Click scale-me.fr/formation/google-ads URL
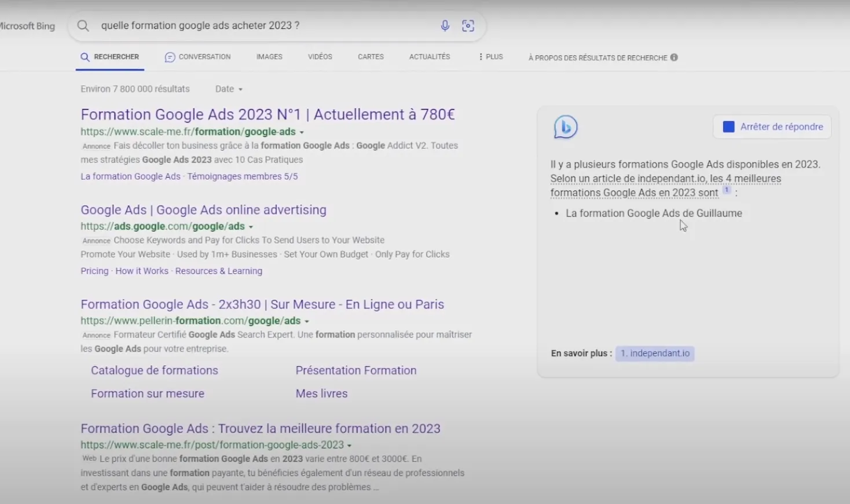Screen dimensions: 850x504 click(188, 132)
